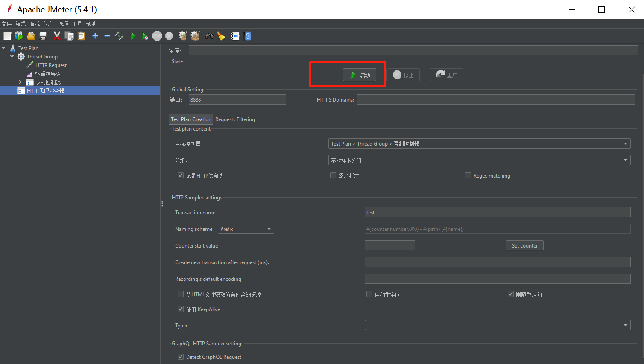Click the HTTPS Domains input field
Screen dimensions: 644x364
[x=496, y=99]
